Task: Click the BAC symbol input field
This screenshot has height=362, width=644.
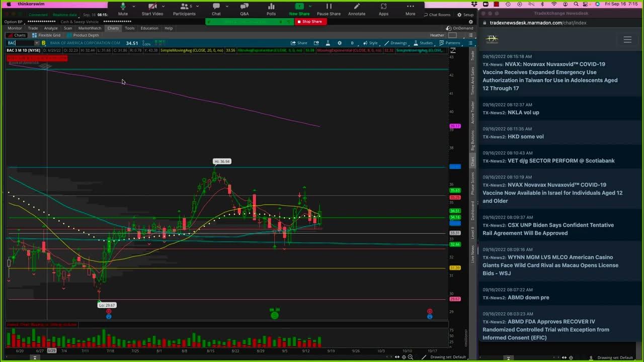Action: pyautogui.click(x=20, y=43)
